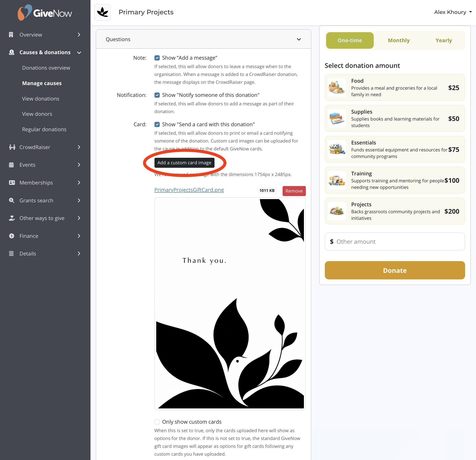Click the Memberships card icon
The height and width of the screenshot is (460, 476).
tap(12, 183)
